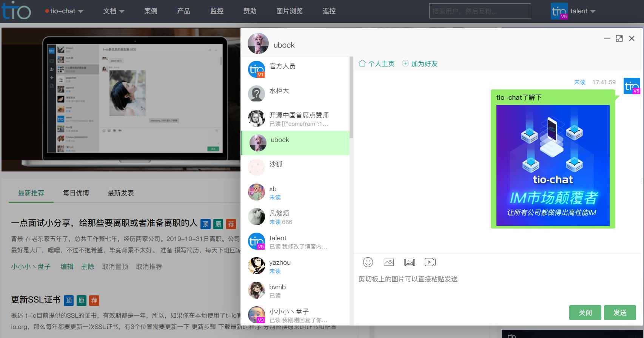644x338 pixels.
Task: Click the 关闭 button in chat
Action: pos(585,313)
